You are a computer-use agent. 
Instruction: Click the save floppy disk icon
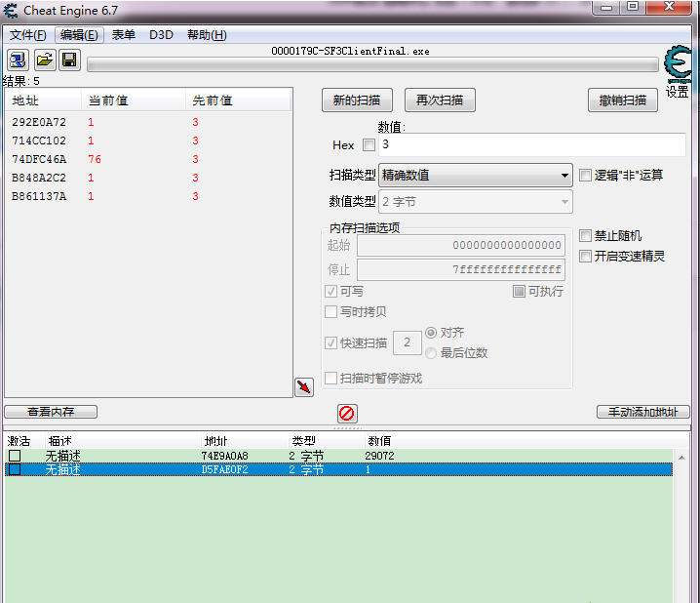click(69, 60)
